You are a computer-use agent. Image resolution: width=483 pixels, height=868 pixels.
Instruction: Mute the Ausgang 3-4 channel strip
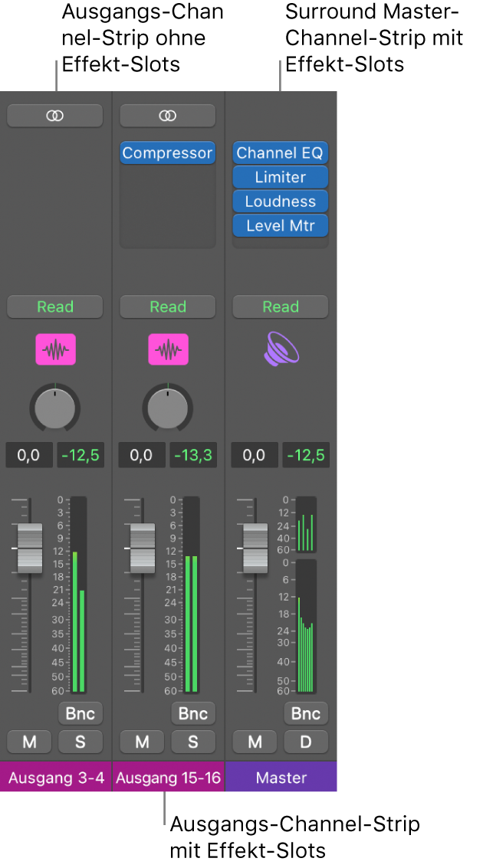click(x=29, y=742)
